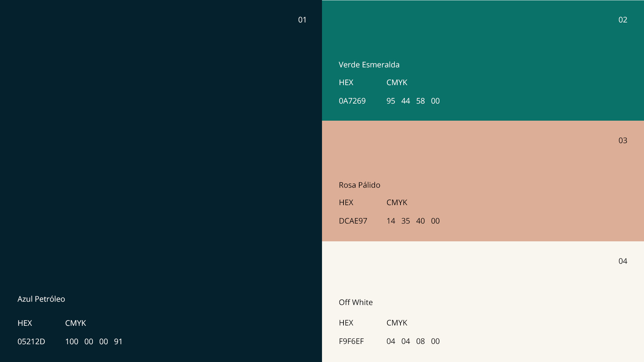The image size is (644, 362).
Task: Click the Off White color name
Action: click(356, 302)
